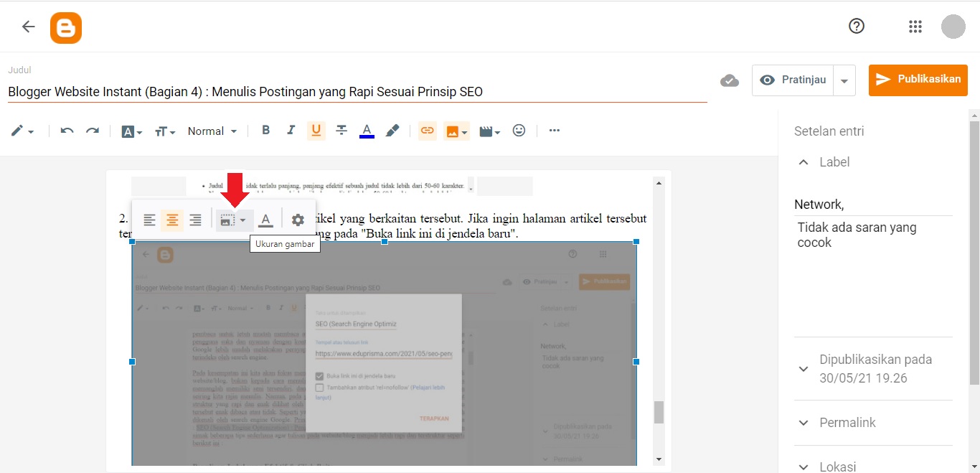Open the Google apps grid menu
Image resolution: width=980 pixels, height=473 pixels.
coord(915,26)
